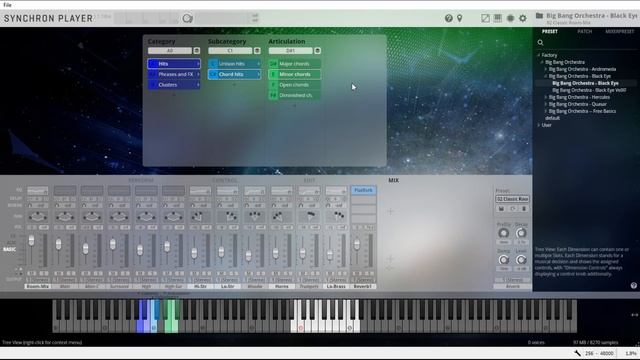Click the Whistle channel volume fader handle
The width and height of the screenshot is (640, 360).
point(249,256)
